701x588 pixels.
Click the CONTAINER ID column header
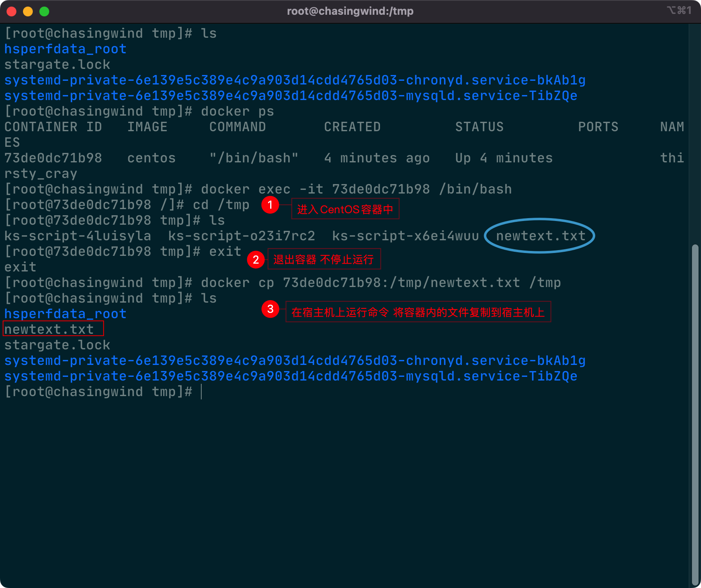[53, 127]
